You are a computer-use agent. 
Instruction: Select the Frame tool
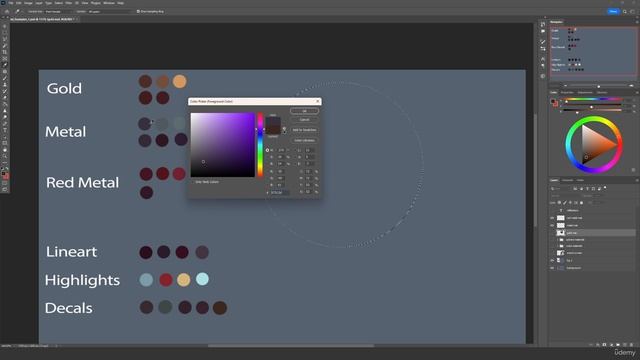click(x=5, y=59)
